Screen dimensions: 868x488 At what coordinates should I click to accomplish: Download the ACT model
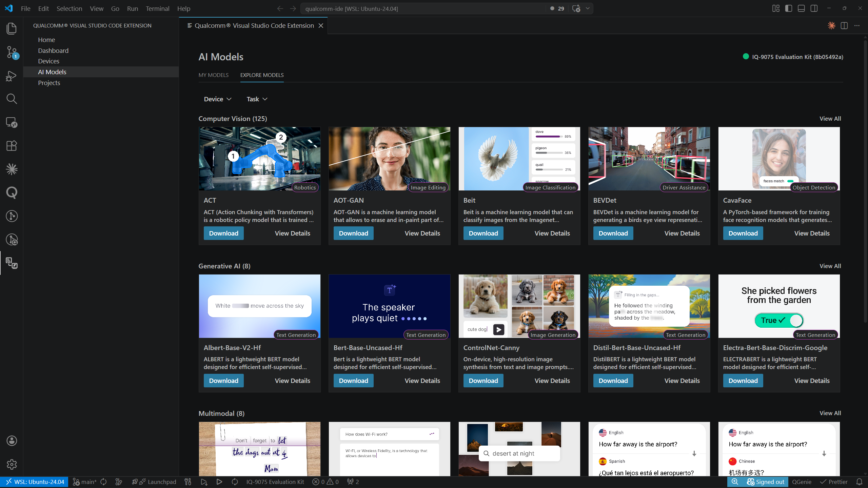pos(223,233)
